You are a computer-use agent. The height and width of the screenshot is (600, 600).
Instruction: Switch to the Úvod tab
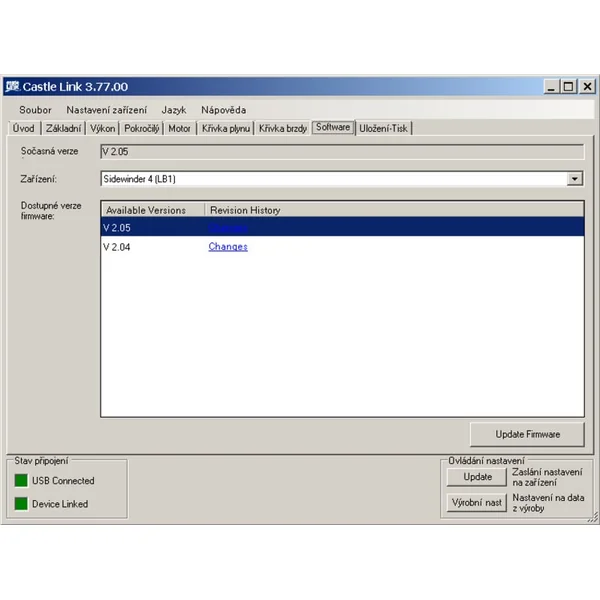point(23,128)
